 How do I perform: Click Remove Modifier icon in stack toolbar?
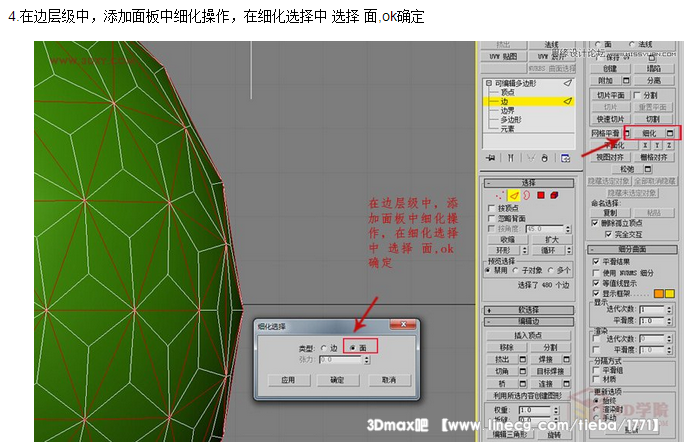click(545, 158)
